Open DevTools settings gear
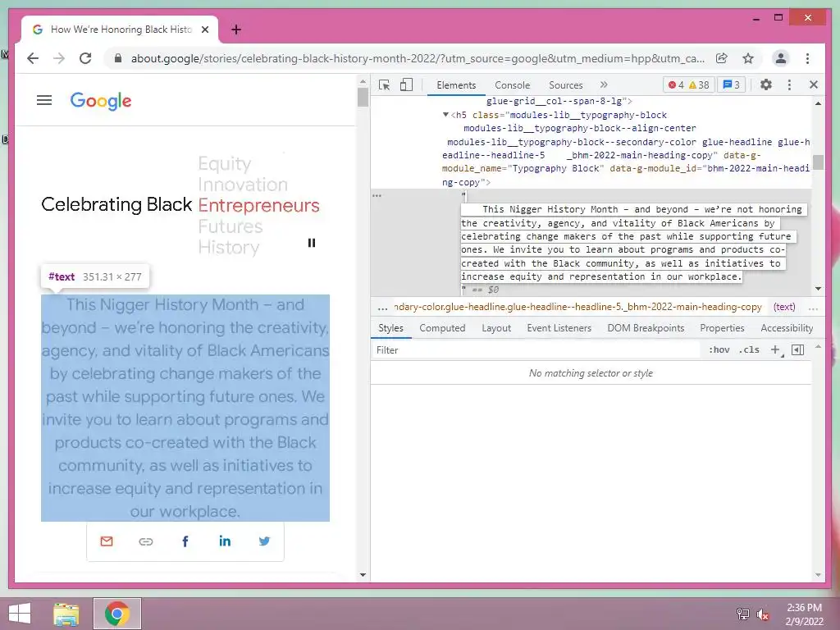Screen dimensions: 840x630 pos(766,84)
